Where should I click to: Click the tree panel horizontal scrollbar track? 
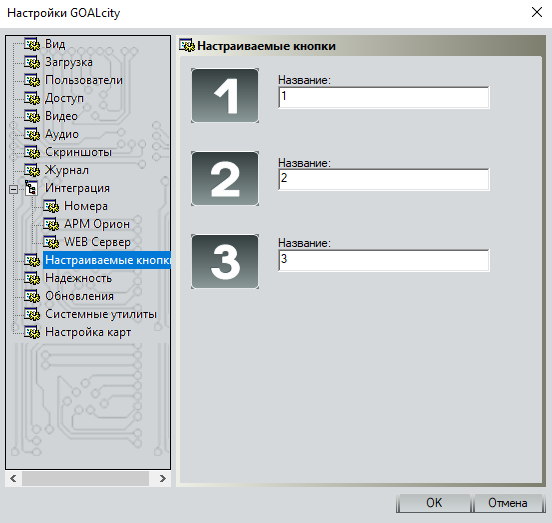pyautogui.click(x=85, y=479)
